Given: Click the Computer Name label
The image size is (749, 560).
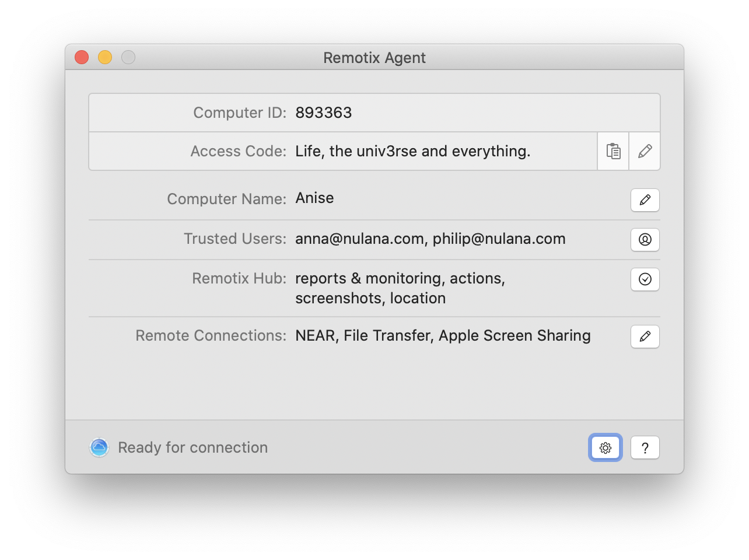Looking at the screenshot, I should click(x=227, y=199).
